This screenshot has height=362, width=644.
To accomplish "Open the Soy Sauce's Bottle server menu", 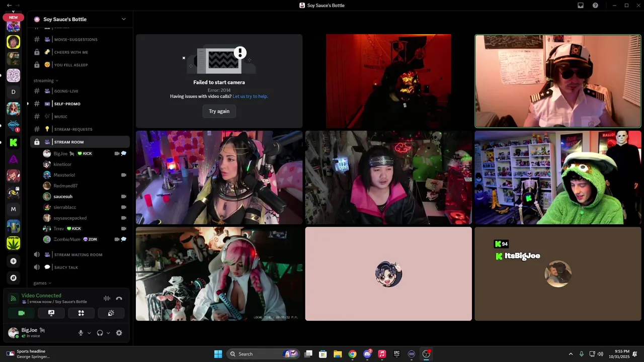I will [x=80, y=19].
